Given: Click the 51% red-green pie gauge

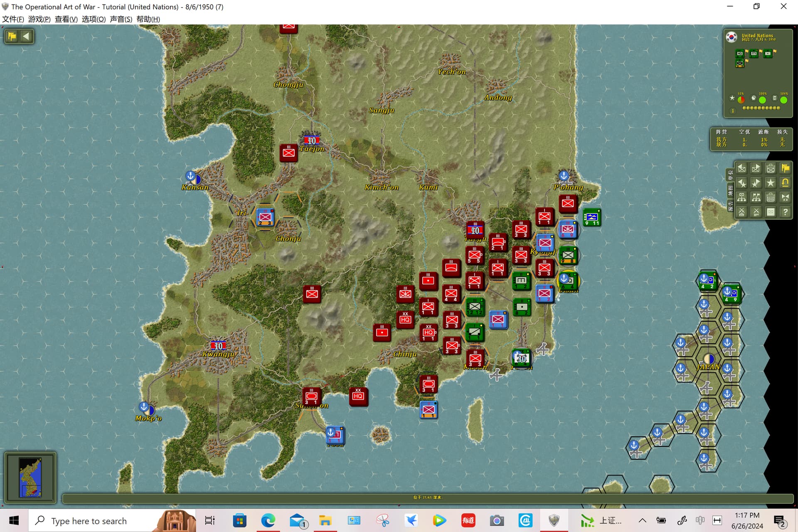Looking at the screenshot, I should click(741, 100).
